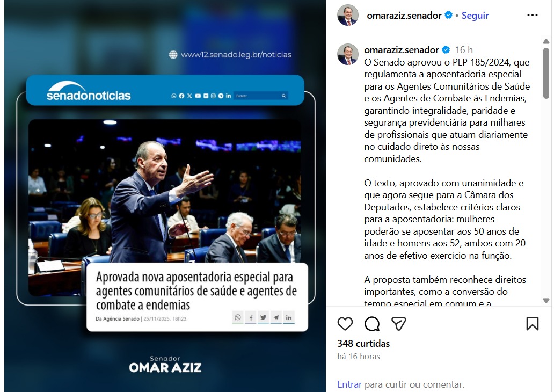554x392 pixels.
Task: Click the Entrar login link
Action: [x=349, y=384]
